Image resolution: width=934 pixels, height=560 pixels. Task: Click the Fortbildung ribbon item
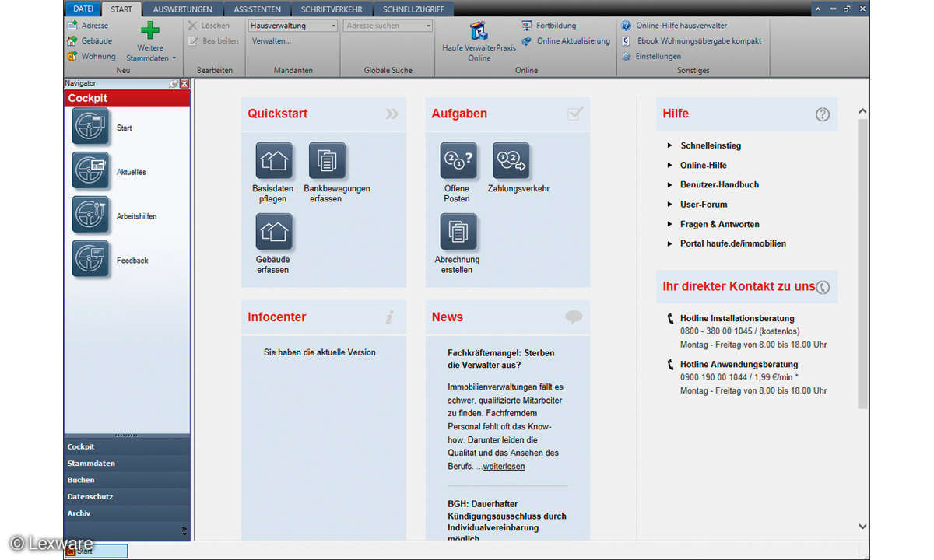pos(550,26)
